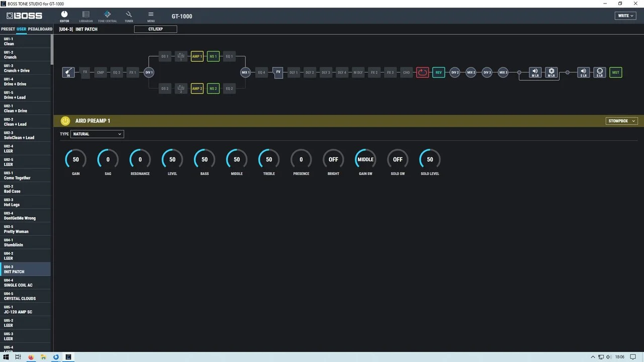Screen dimensions: 644x362
Task: Select the REV reverb block
Action: [438, 72]
